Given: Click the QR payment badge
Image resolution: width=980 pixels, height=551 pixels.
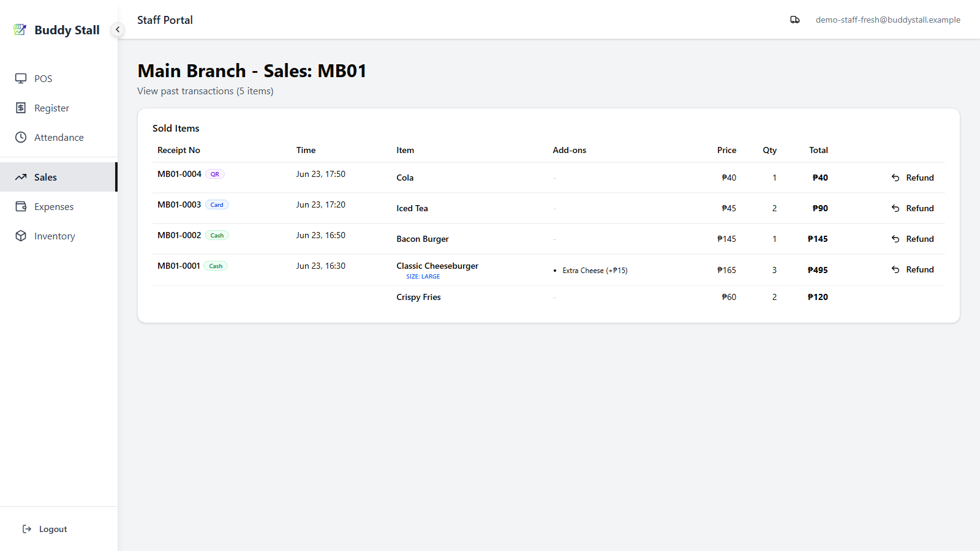Looking at the screenshot, I should [x=215, y=174].
